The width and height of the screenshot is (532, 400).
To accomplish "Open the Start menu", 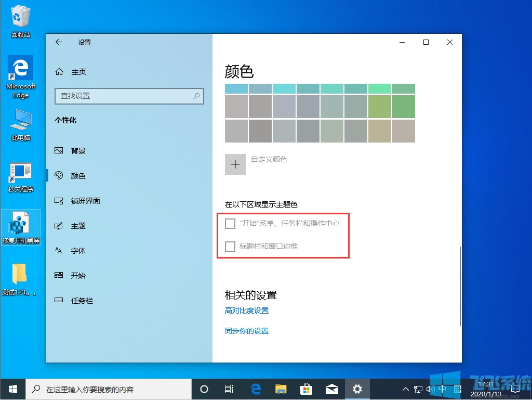I will pos(12,389).
